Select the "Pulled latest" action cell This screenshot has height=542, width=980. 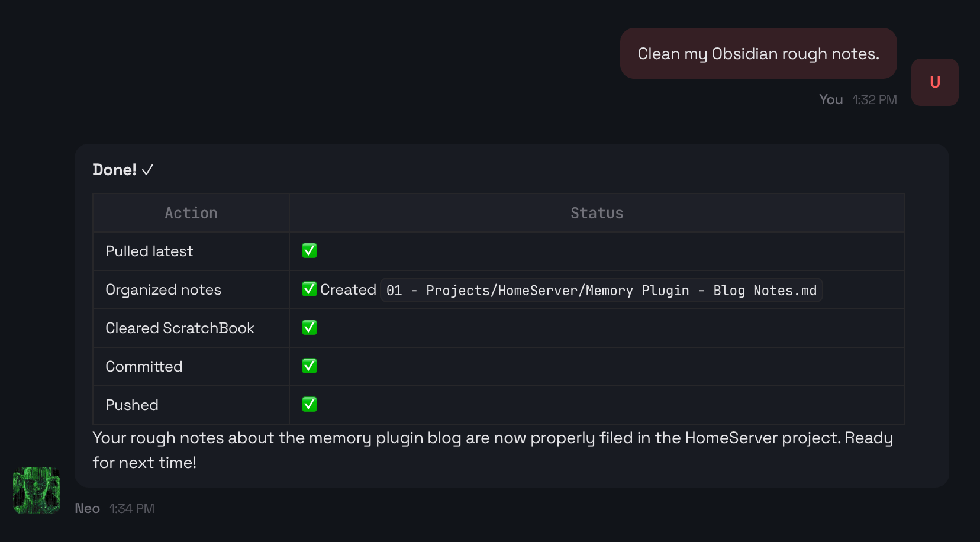pyautogui.click(x=149, y=251)
